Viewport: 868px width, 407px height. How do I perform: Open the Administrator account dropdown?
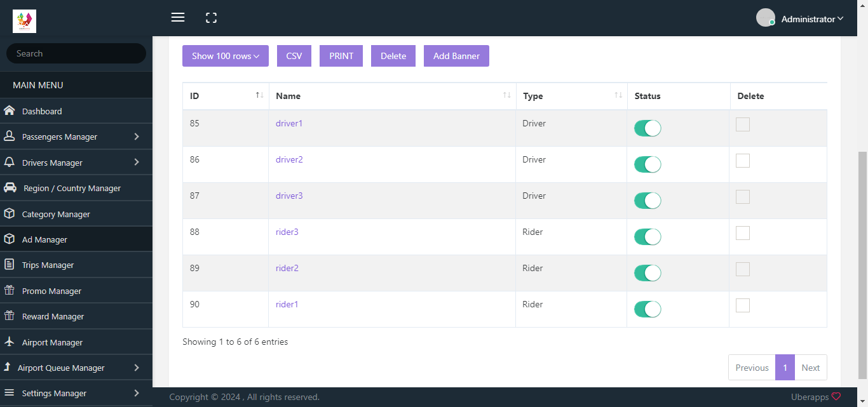point(811,19)
